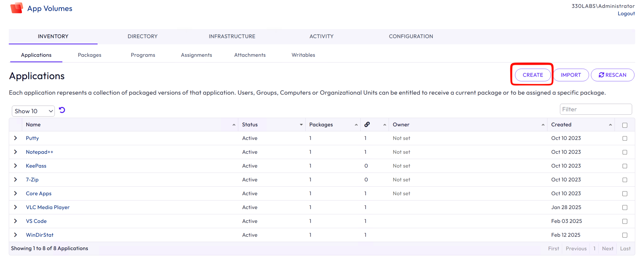This screenshot has height=257, width=644.
Task: Select the 7-Zip row checkbox
Action: (625, 180)
